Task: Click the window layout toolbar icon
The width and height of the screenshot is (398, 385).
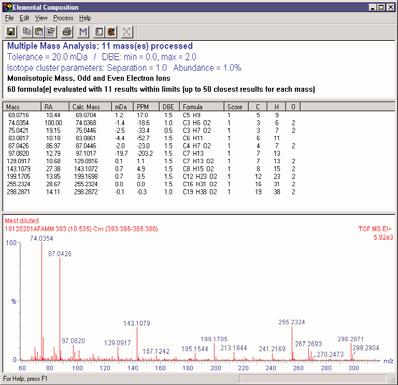Action: [x=99, y=32]
